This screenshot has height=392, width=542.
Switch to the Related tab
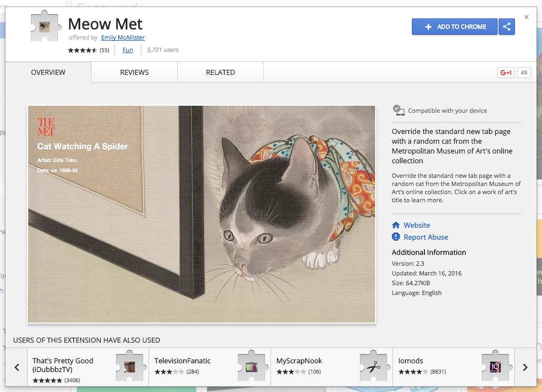pos(221,72)
